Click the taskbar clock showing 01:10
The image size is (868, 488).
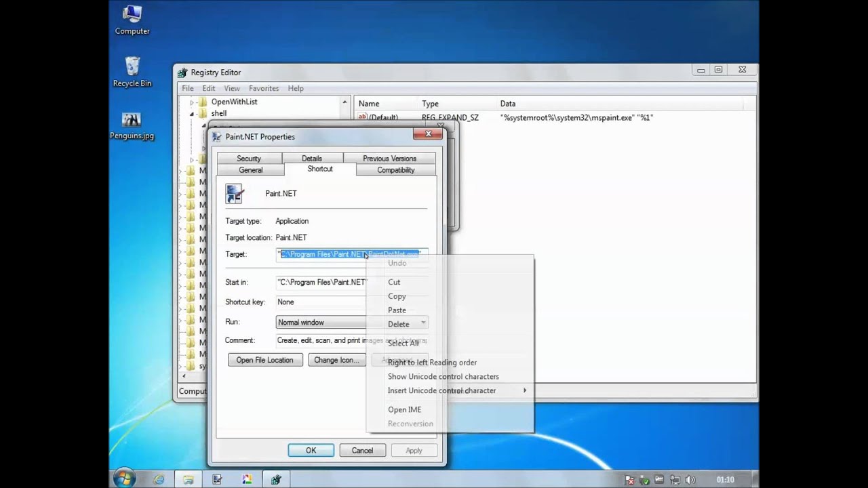[x=725, y=479]
